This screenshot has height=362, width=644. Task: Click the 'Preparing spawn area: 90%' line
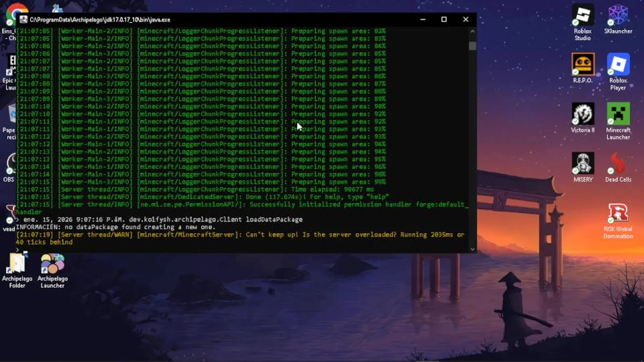[x=201, y=107]
